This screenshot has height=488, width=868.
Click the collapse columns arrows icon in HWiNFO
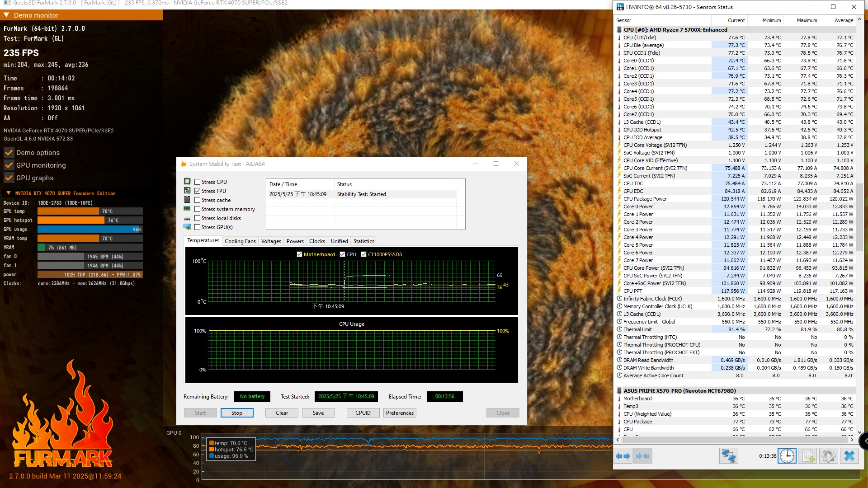click(642, 456)
